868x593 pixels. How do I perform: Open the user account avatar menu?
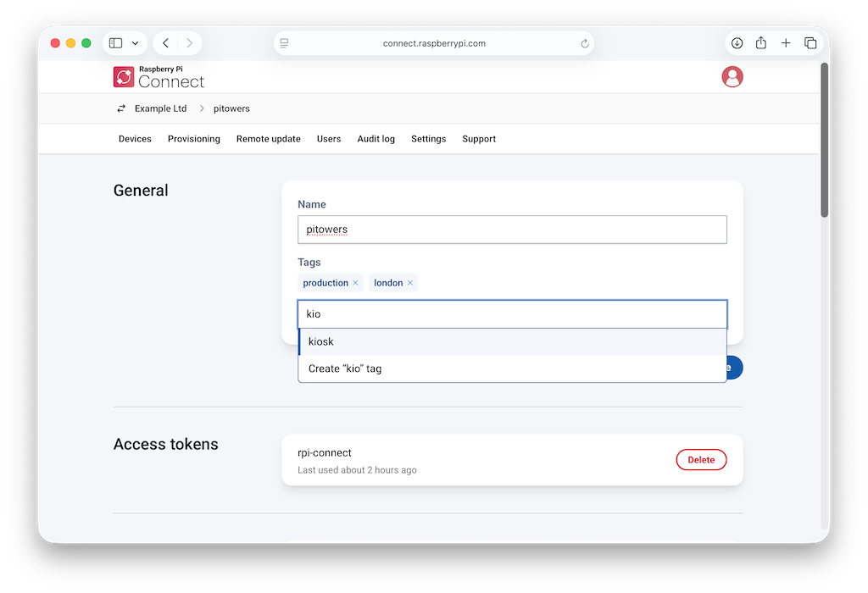pyautogui.click(x=732, y=77)
